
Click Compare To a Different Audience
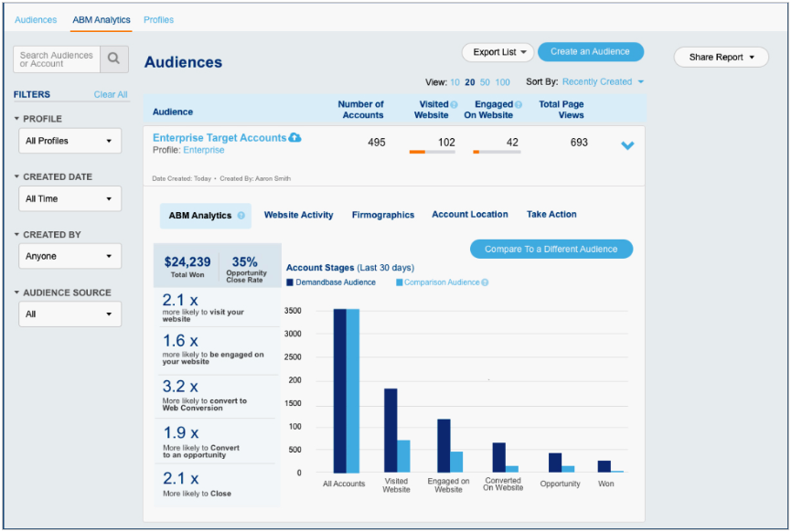point(551,248)
